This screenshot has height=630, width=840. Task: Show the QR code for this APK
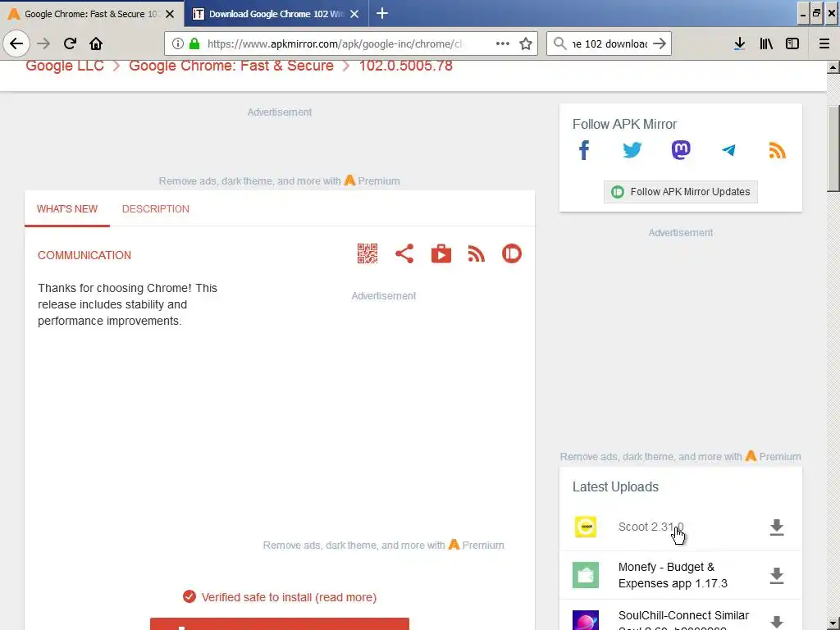[367, 253]
